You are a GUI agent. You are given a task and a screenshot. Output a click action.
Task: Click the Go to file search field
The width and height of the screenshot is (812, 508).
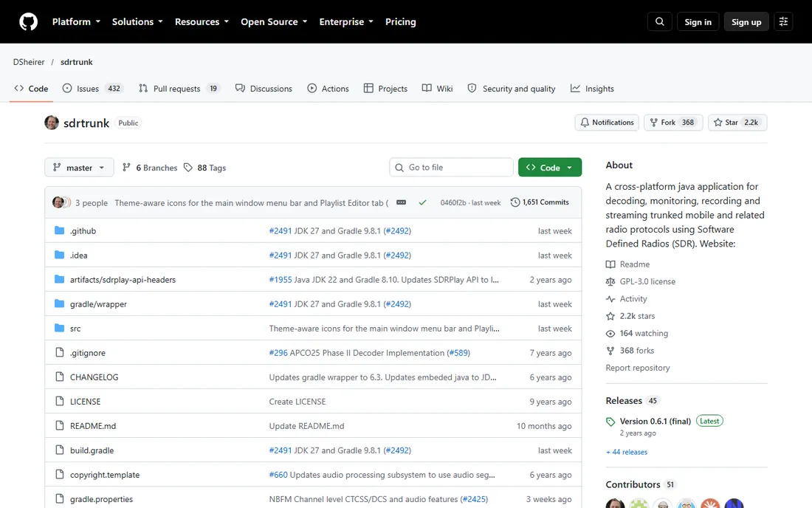coord(451,168)
